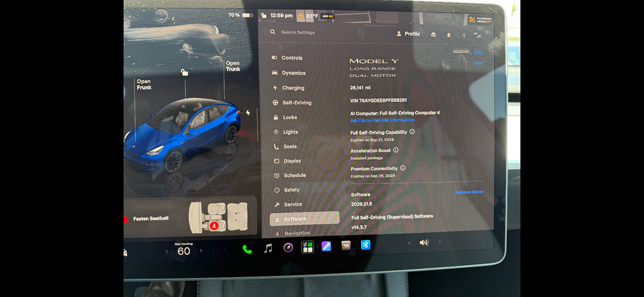The image size is (644, 297).
Task: Click Additional Vehicle Information link
Action: (382, 120)
